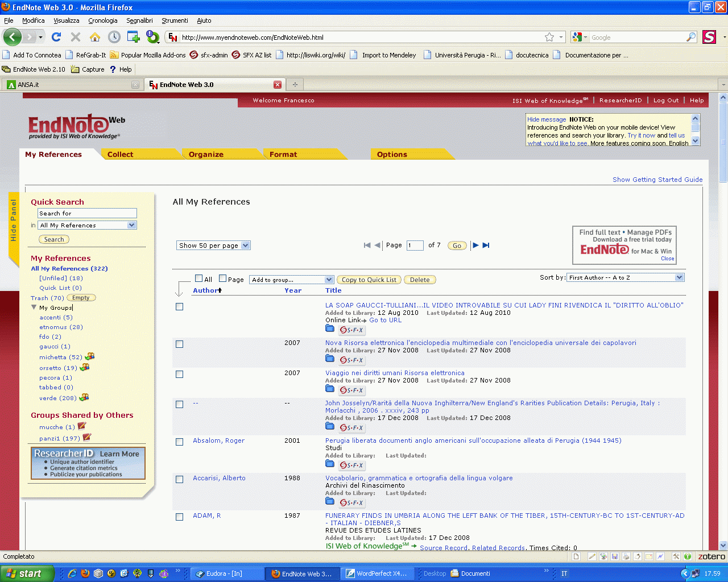The width and height of the screenshot is (728, 582).
Task: Open the Format tab
Action: point(283,155)
